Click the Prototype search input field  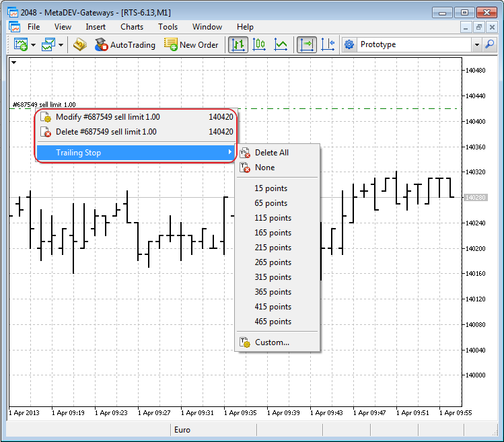tap(414, 44)
